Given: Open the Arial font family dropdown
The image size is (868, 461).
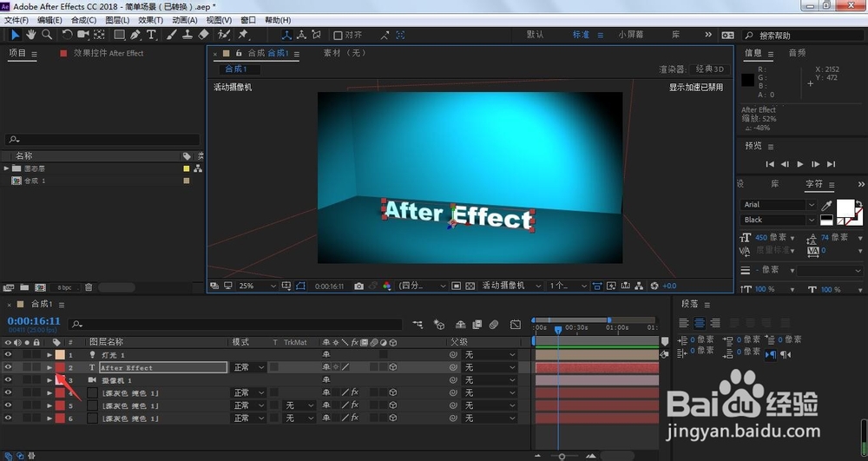Looking at the screenshot, I should point(778,205).
